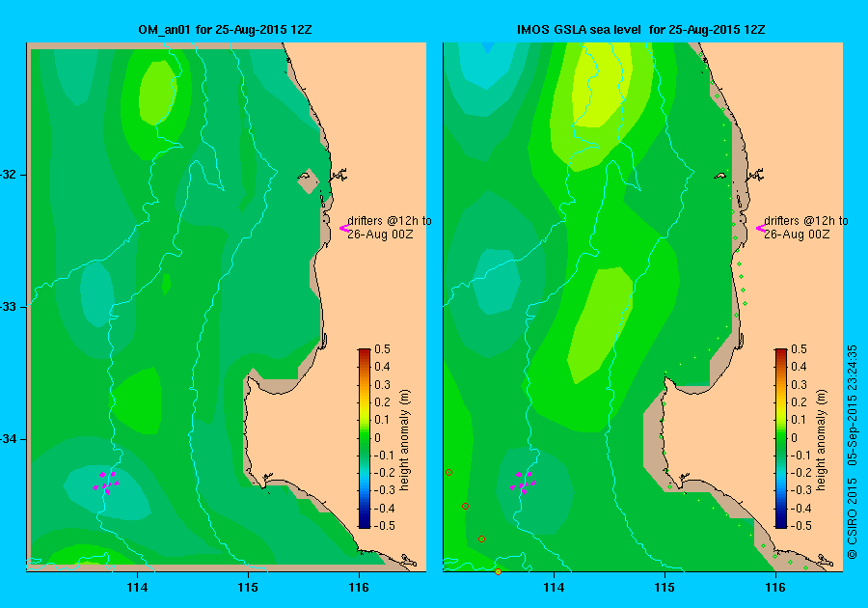Click the left map color scale bar
Screen dimensions: 868x608
[365, 438]
